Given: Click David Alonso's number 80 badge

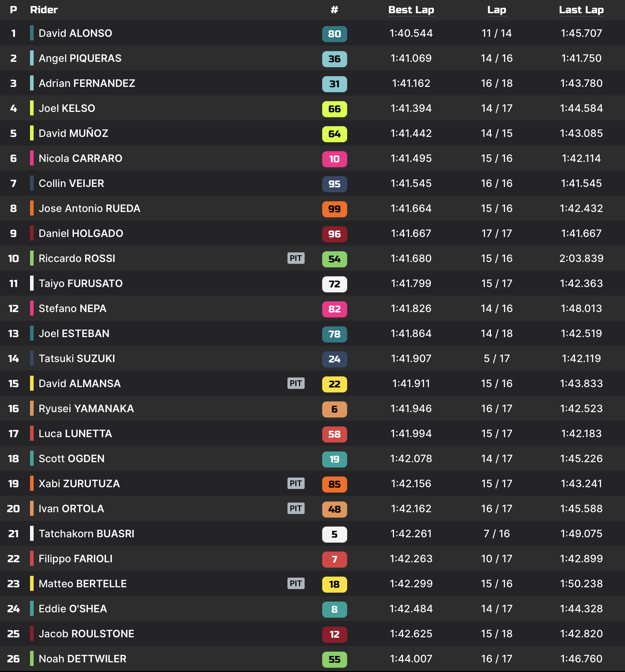Looking at the screenshot, I should 334,34.
